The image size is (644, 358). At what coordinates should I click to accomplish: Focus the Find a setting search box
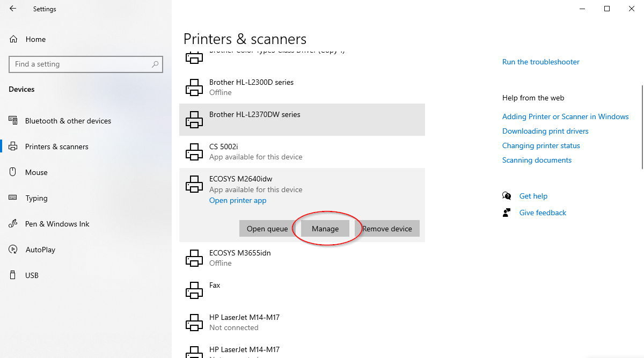tap(86, 64)
